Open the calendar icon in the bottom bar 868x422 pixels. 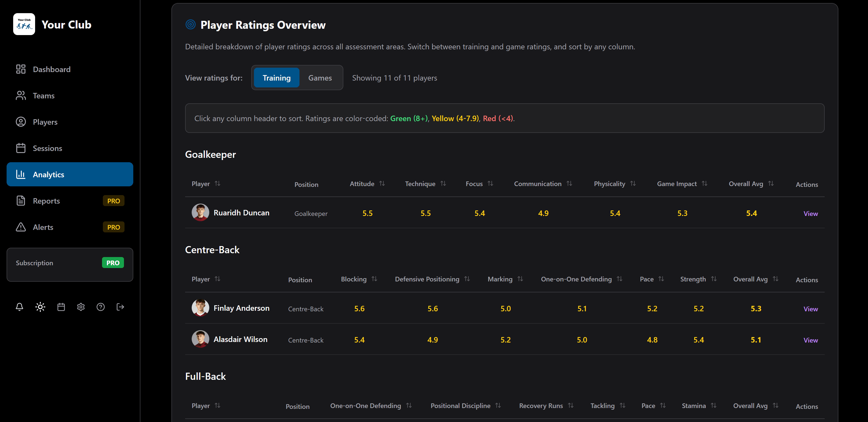(x=61, y=307)
